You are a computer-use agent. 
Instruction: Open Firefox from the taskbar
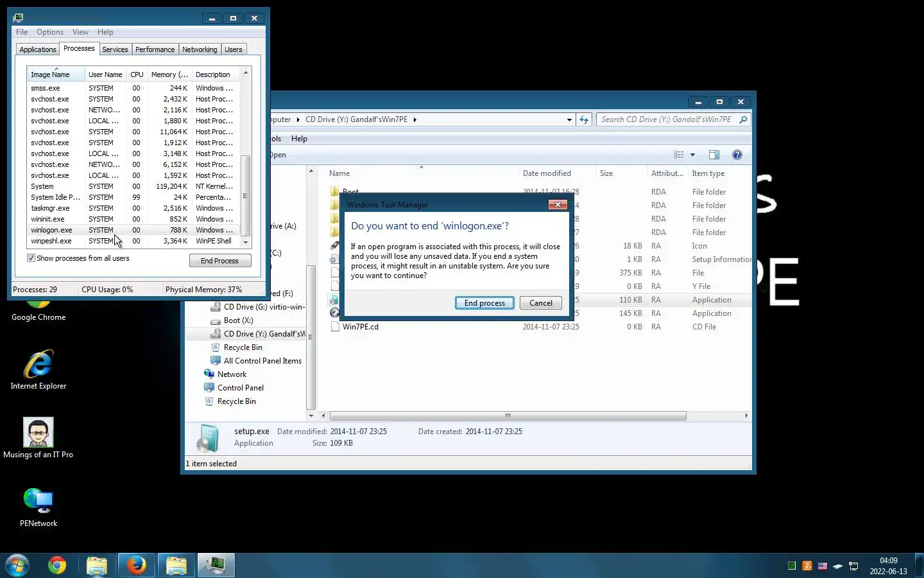click(x=136, y=565)
